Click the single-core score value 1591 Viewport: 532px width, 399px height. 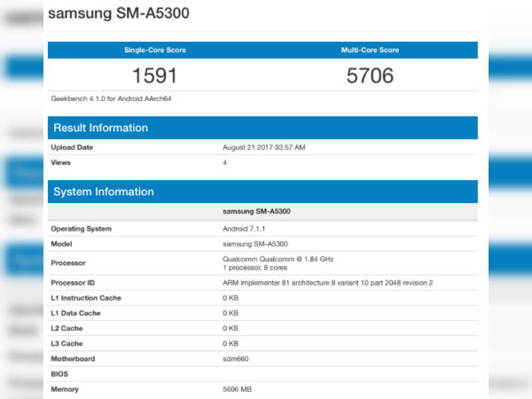point(154,75)
